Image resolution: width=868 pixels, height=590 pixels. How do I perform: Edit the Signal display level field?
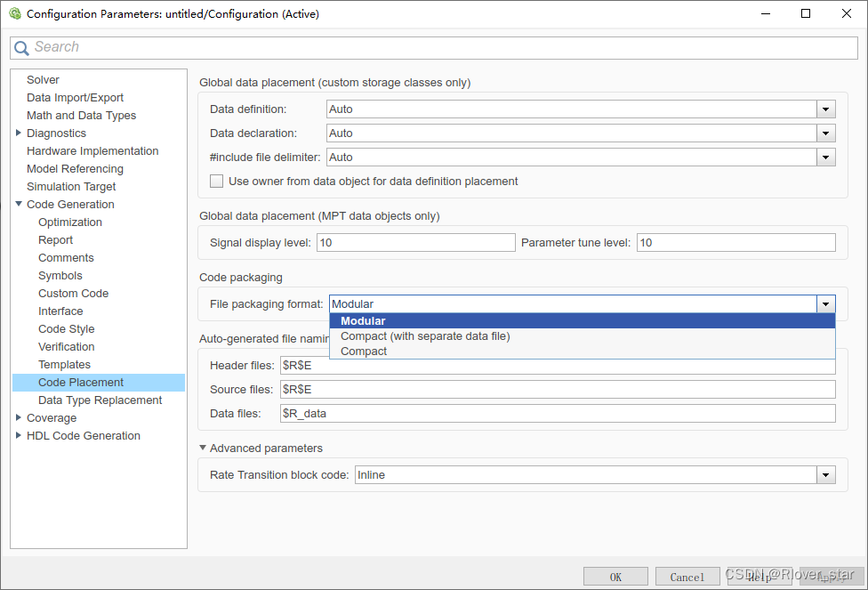(415, 242)
